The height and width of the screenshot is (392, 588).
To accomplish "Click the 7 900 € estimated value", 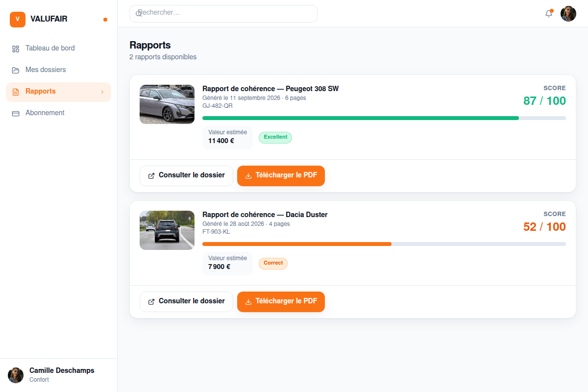I will [219, 267].
